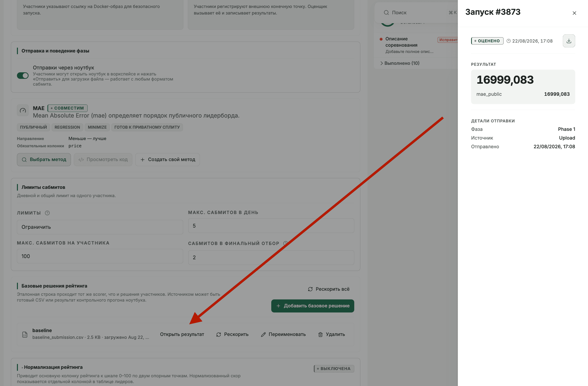Click the ОЦЕНЕНО status badge
Viewport: 588px width, 386px height.
[x=487, y=41]
